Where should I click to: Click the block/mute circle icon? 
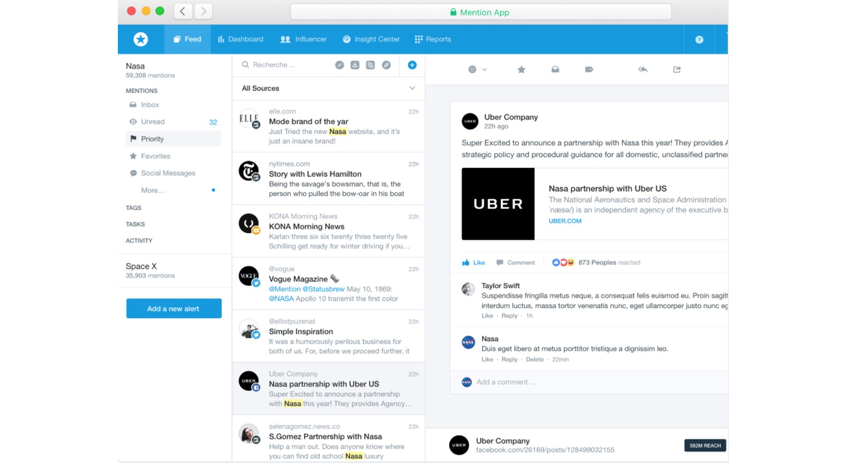click(386, 65)
